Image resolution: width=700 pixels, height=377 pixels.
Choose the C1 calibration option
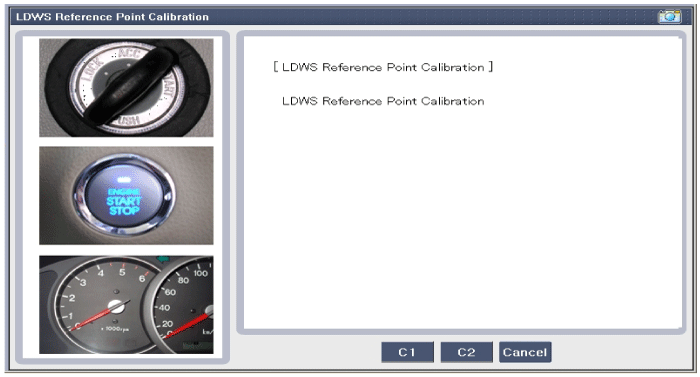tap(407, 352)
